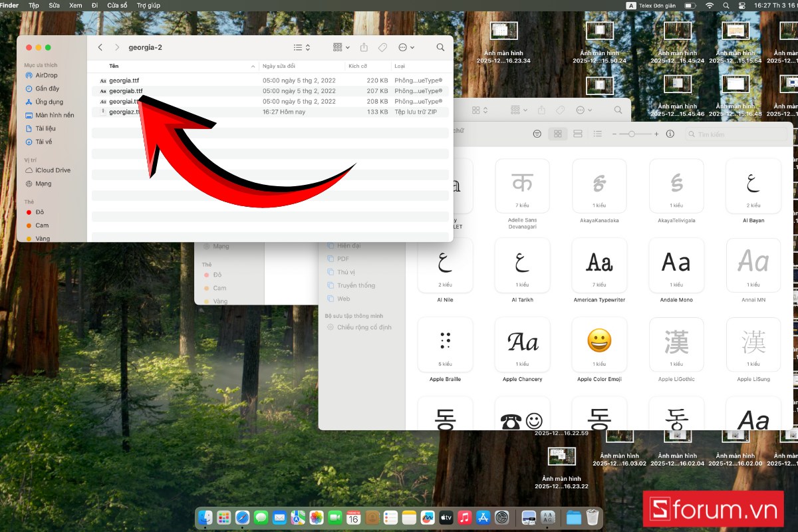Open Tài liệu in Finder sidebar
The width and height of the screenshot is (798, 532).
coord(45,128)
